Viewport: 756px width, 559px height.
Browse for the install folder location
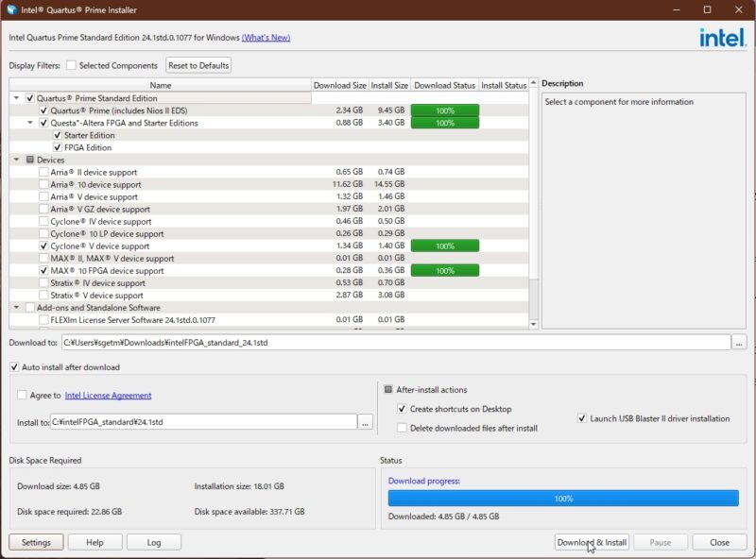pos(365,422)
